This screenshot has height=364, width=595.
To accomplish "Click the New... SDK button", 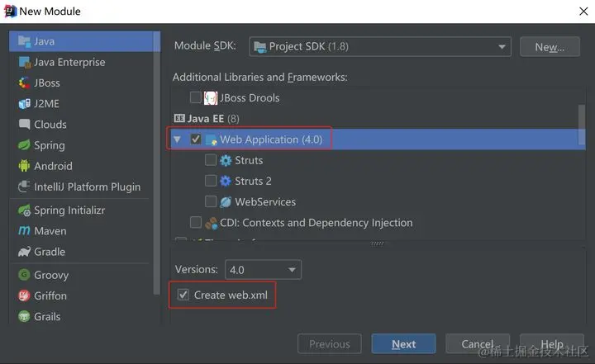I will [x=550, y=47].
